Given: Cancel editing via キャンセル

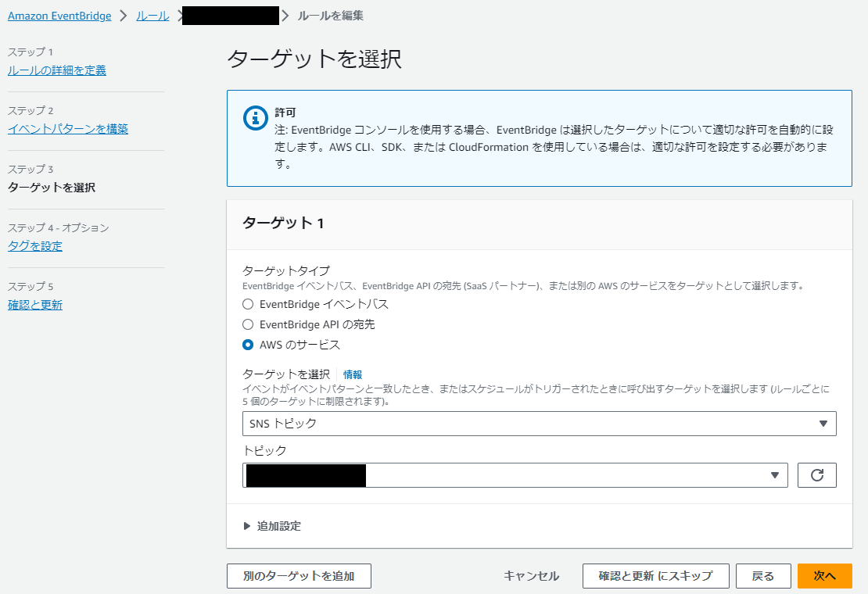Looking at the screenshot, I should click(x=532, y=576).
